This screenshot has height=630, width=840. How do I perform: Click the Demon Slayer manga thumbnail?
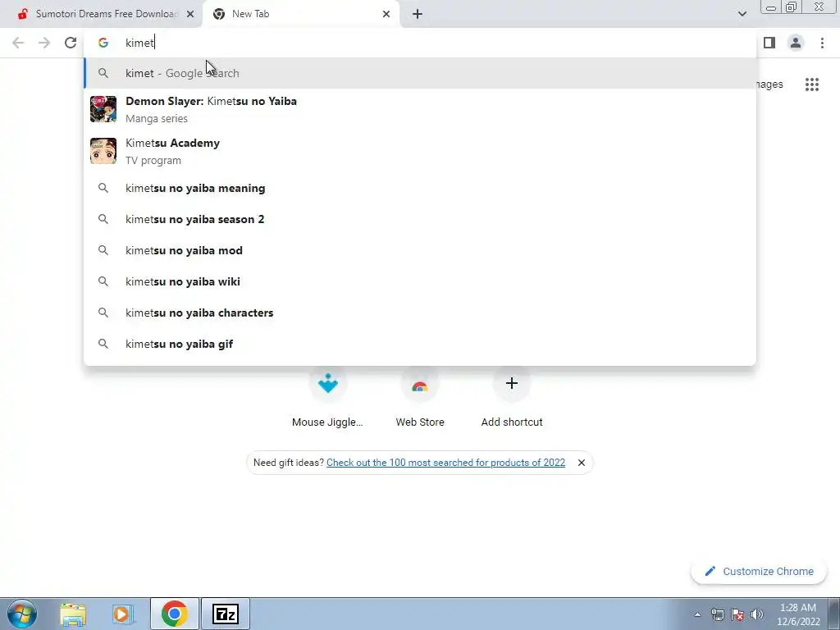pos(103,109)
